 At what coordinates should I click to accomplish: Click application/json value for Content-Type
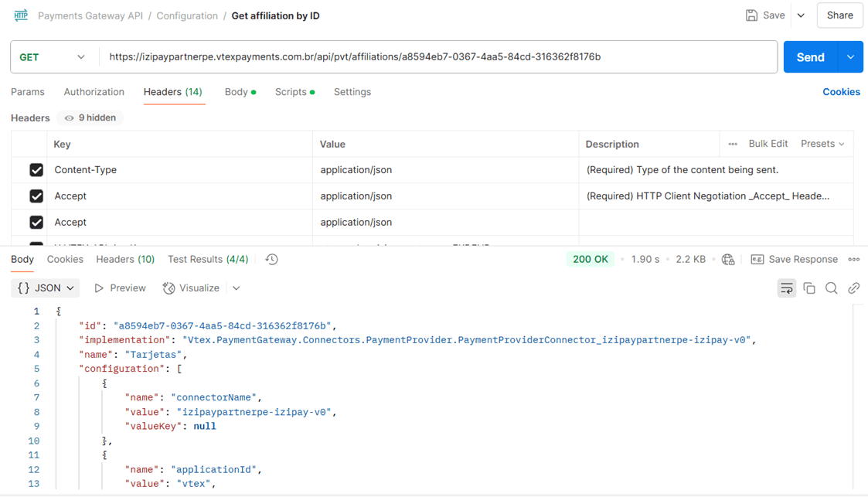tap(356, 170)
